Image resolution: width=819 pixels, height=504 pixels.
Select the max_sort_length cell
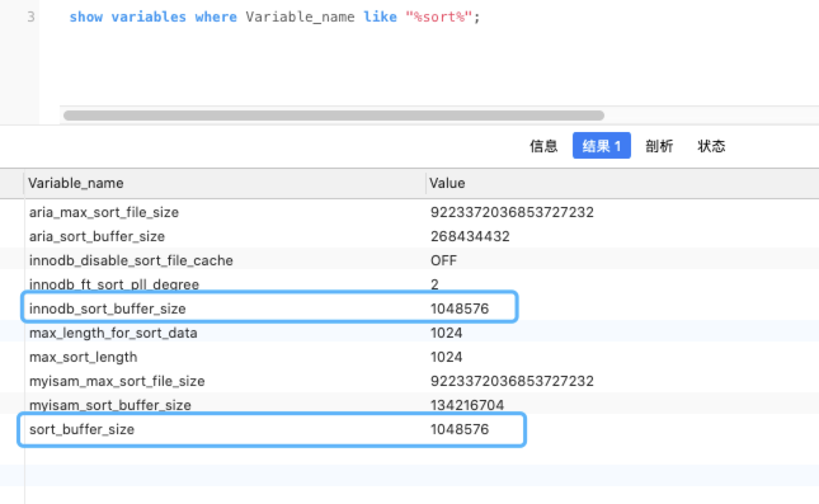(83, 357)
